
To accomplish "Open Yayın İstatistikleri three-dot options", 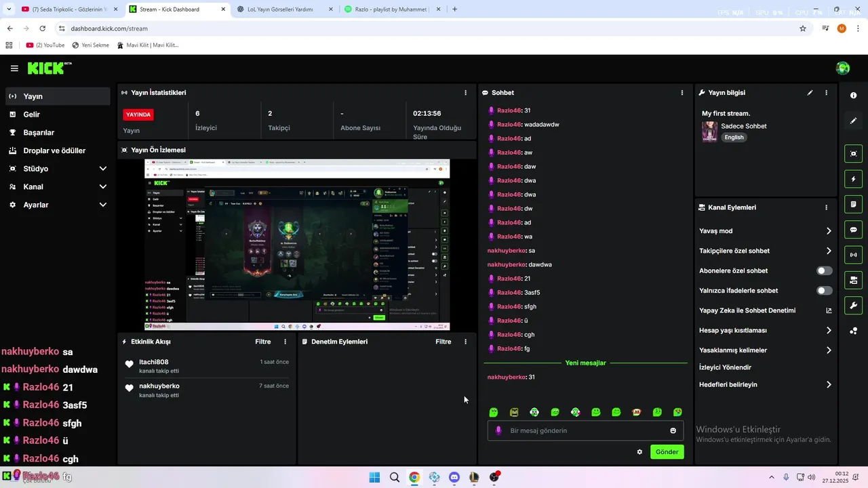I will 465,93.
